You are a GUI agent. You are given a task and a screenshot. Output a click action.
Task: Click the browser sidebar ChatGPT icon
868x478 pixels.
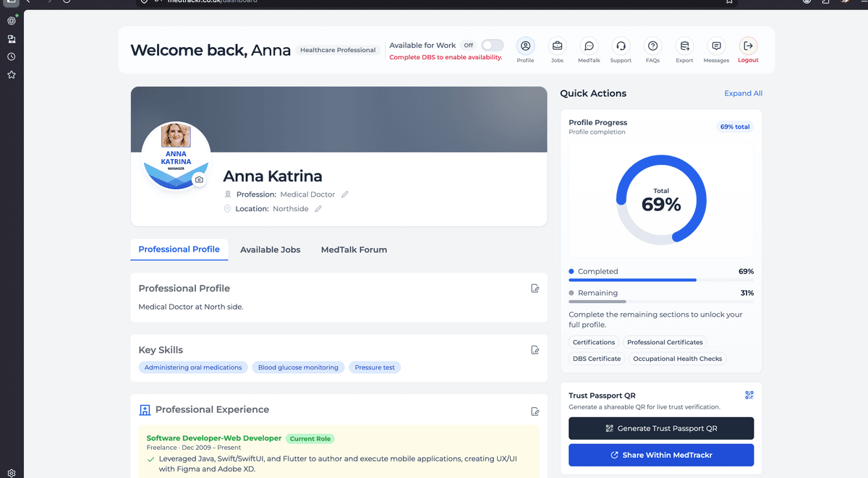[12, 21]
